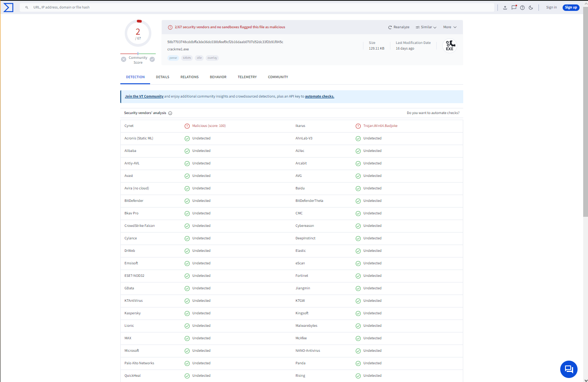The image size is (588, 382).
Task: Open the notifications message icon
Action: (x=514, y=7)
